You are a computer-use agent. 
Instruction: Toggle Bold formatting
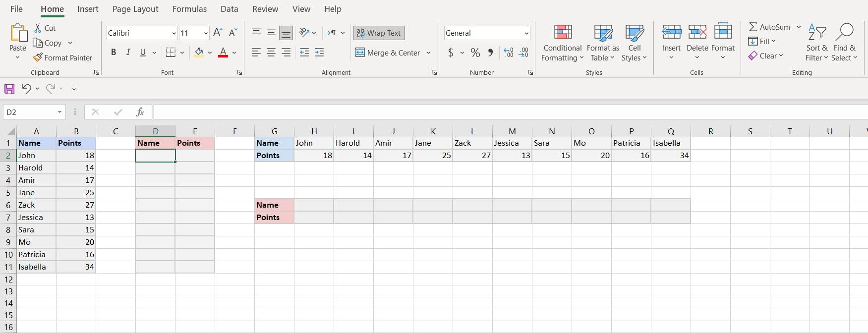coord(114,53)
